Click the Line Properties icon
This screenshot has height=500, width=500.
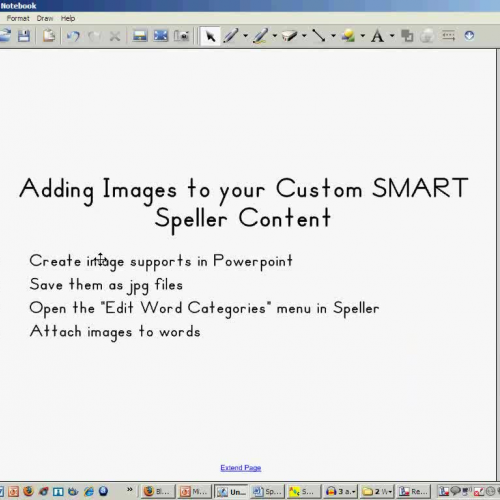448,36
